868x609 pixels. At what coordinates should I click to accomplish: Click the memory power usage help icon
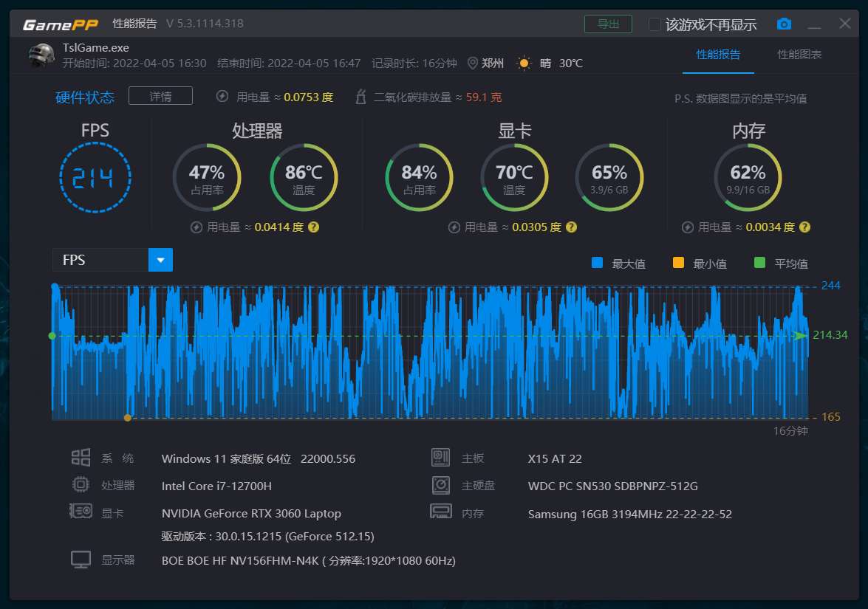click(804, 227)
